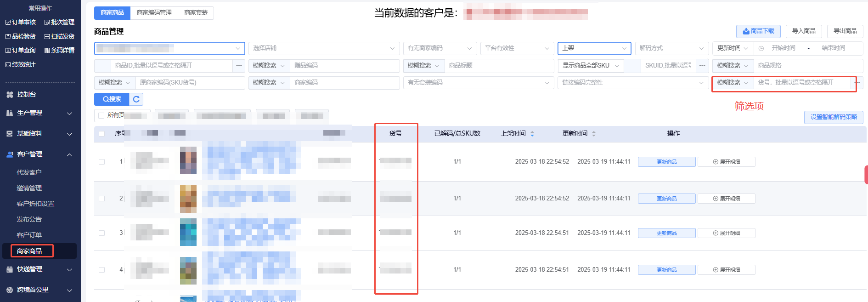Screen dimensions: 868x302
Task: Open 客户订单 in sidebar
Action: 29,235
